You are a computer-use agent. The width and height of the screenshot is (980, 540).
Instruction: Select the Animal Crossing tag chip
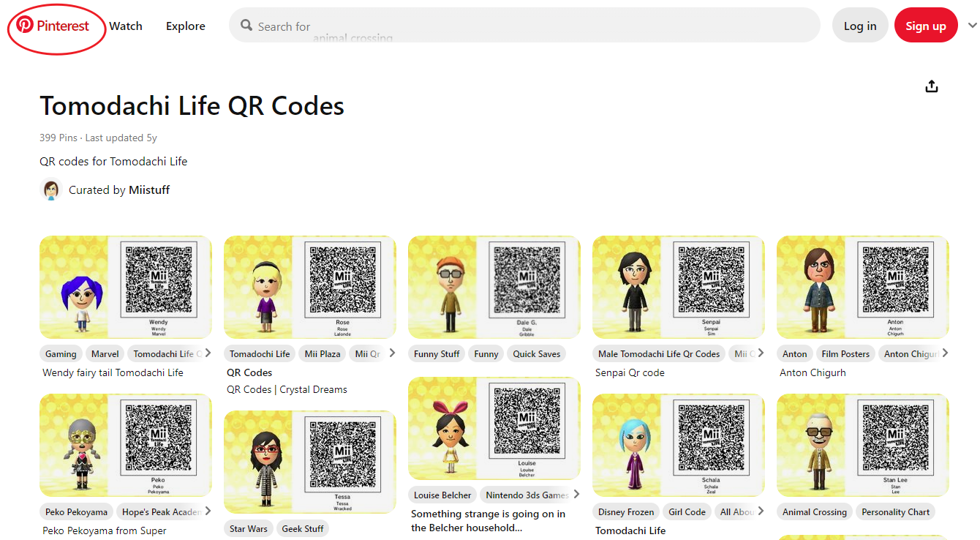(x=815, y=512)
